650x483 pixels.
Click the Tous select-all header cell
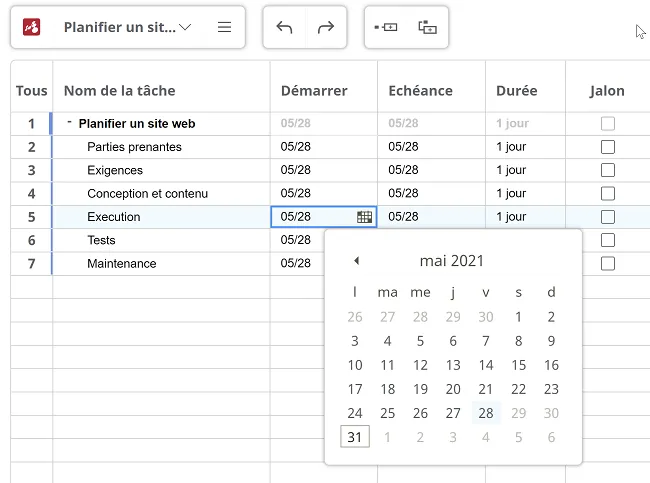click(32, 90)
